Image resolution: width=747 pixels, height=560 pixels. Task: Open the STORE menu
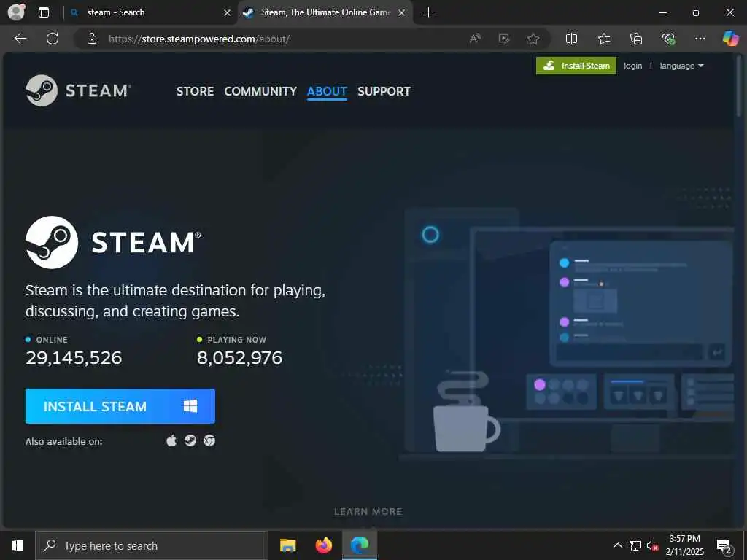195,91
